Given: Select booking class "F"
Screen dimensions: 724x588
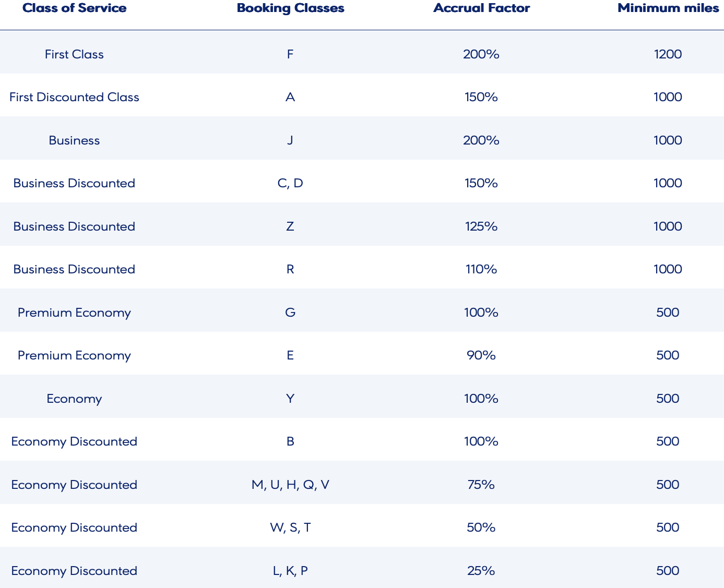Looking at the screenshot, I should [x=290, y=54].
